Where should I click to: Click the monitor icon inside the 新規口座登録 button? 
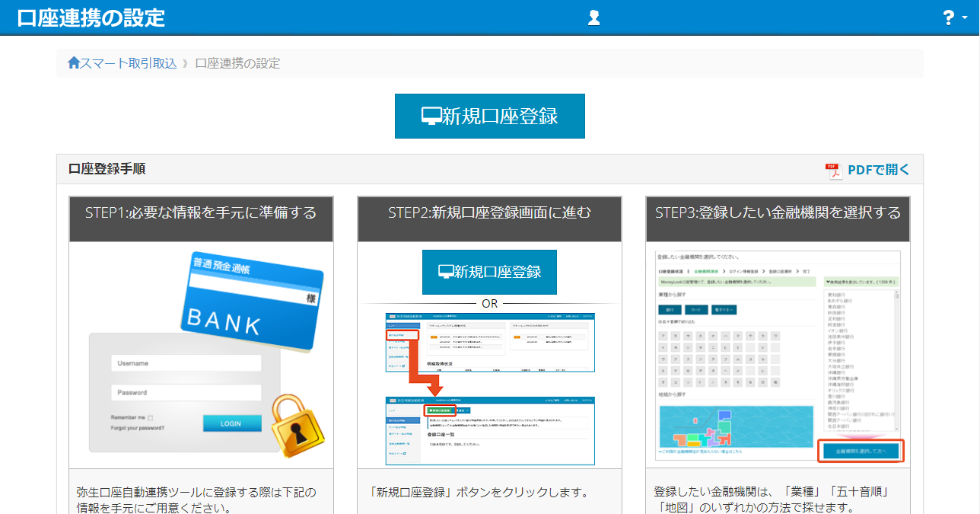coord(430,115)
